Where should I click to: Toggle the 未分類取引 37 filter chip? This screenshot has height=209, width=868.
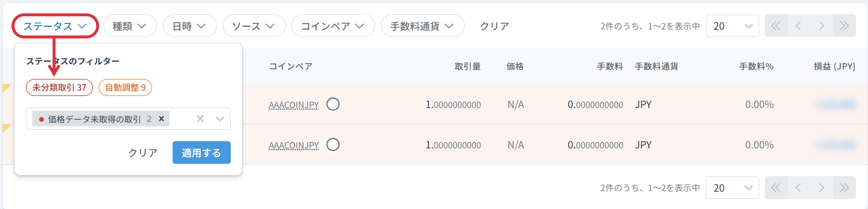tap(59, 87)
